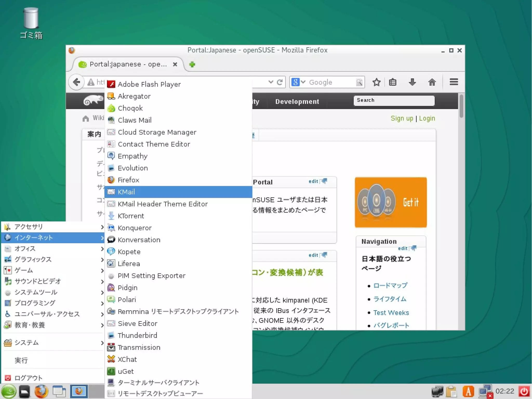Viewport: 532px width, 399px height.
Task: Open Evolution from the menu
Action: [x=178, y=168]
